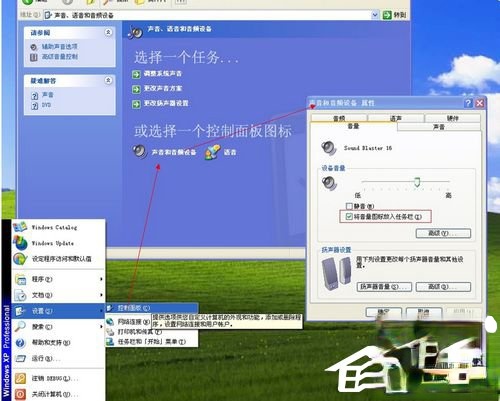Click 高级(V) button under device volume
The image size is (500, 401).
point(443,233)
